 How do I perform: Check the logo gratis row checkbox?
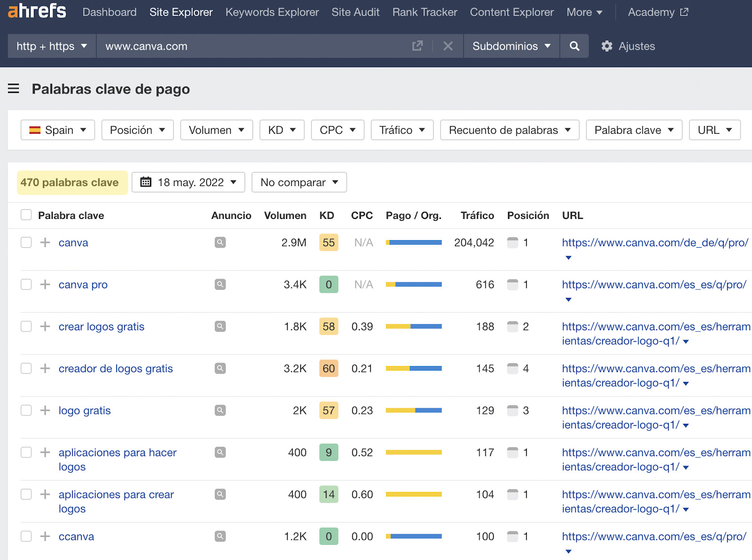26,410
